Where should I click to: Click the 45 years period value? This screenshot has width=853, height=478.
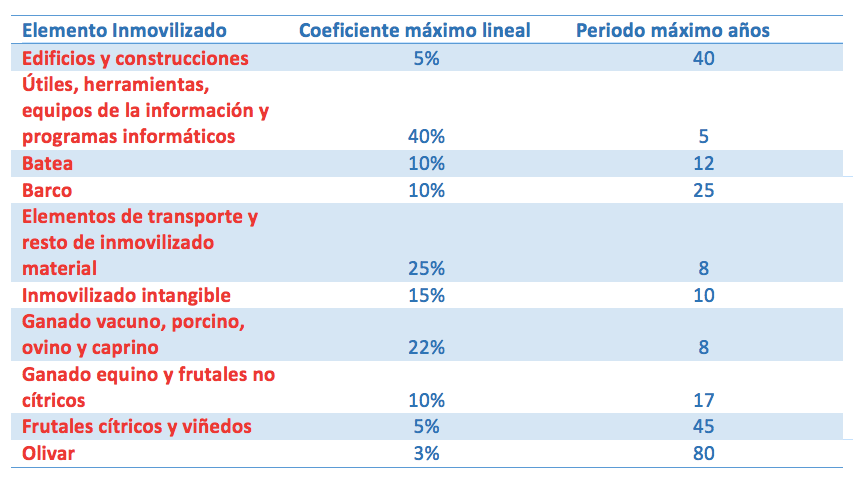point(703,426)
